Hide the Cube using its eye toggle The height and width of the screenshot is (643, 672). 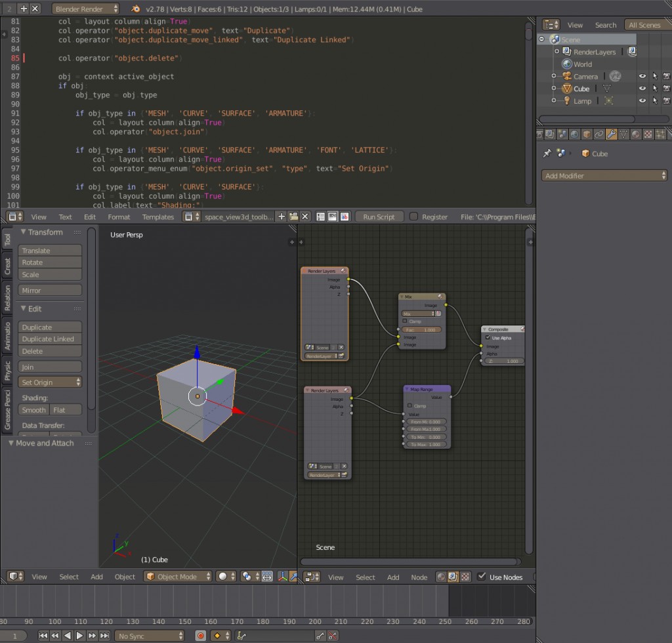pos(642,88)
